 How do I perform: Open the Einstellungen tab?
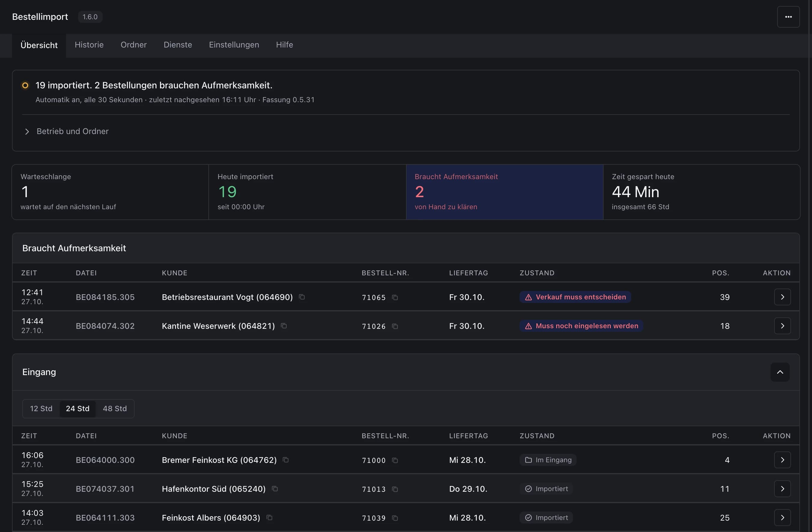point(234,45)
